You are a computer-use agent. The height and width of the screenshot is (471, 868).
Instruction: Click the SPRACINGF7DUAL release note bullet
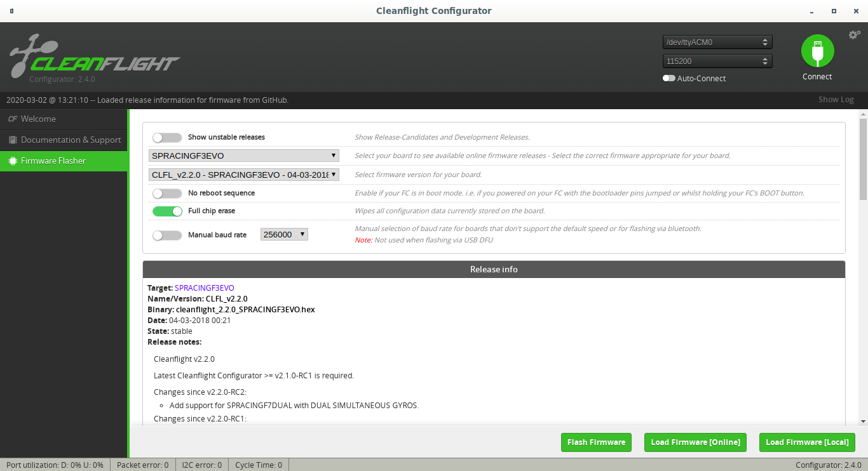coord(294,406)
